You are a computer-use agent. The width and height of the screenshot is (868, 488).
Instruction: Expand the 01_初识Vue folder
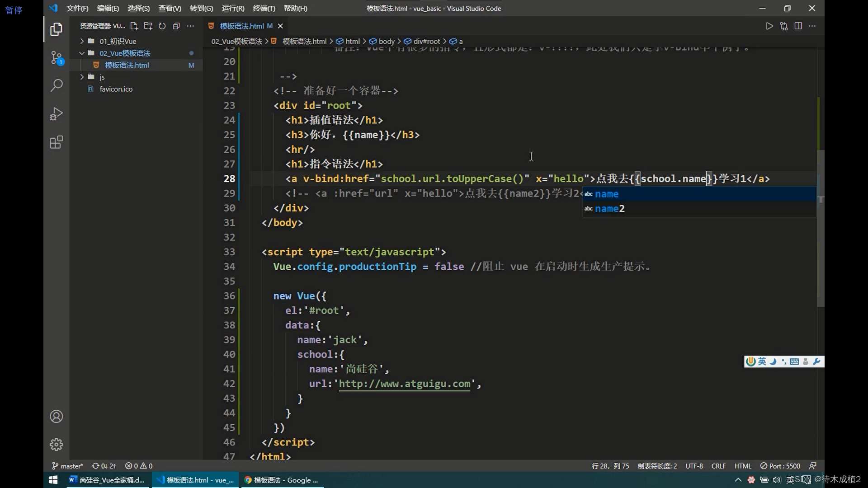coord(136,41)
